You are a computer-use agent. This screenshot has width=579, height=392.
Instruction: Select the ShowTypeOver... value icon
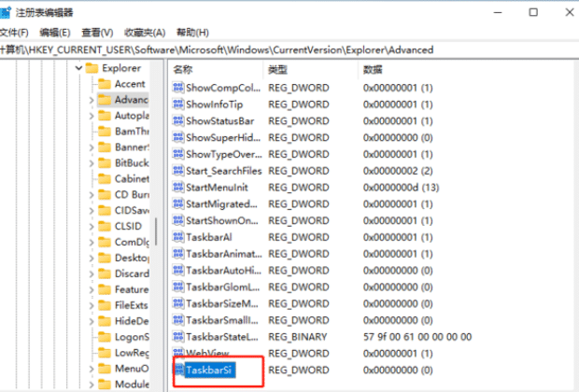pyautogui.click(x=178, y=154)
